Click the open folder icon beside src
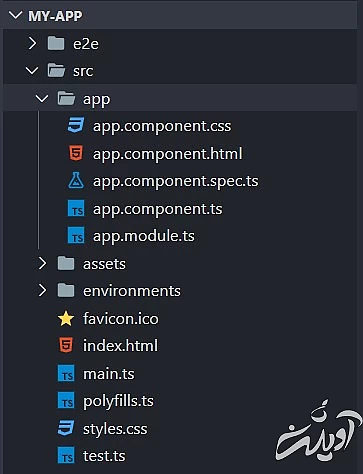 pos(56,70)
